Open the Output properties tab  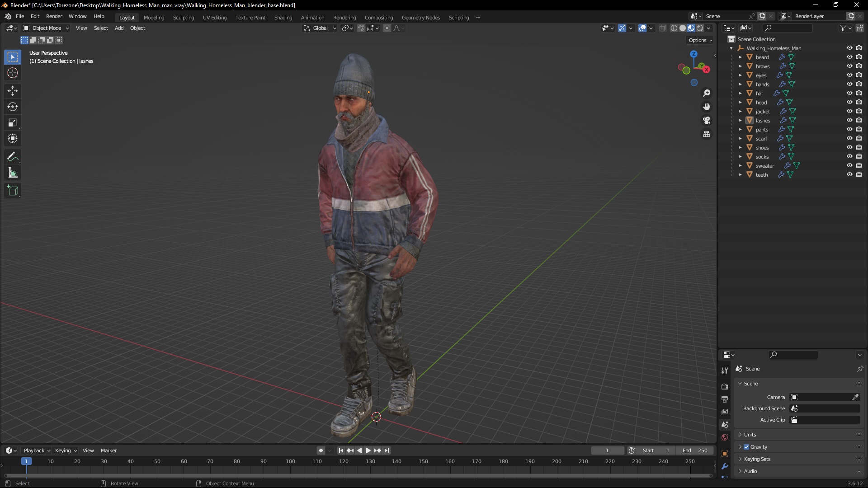[x=725, y=399]
